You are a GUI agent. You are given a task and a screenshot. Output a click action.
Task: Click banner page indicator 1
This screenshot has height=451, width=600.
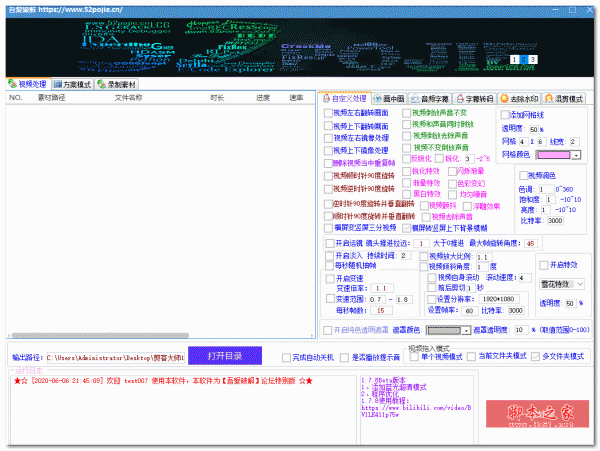coord(515,59)
